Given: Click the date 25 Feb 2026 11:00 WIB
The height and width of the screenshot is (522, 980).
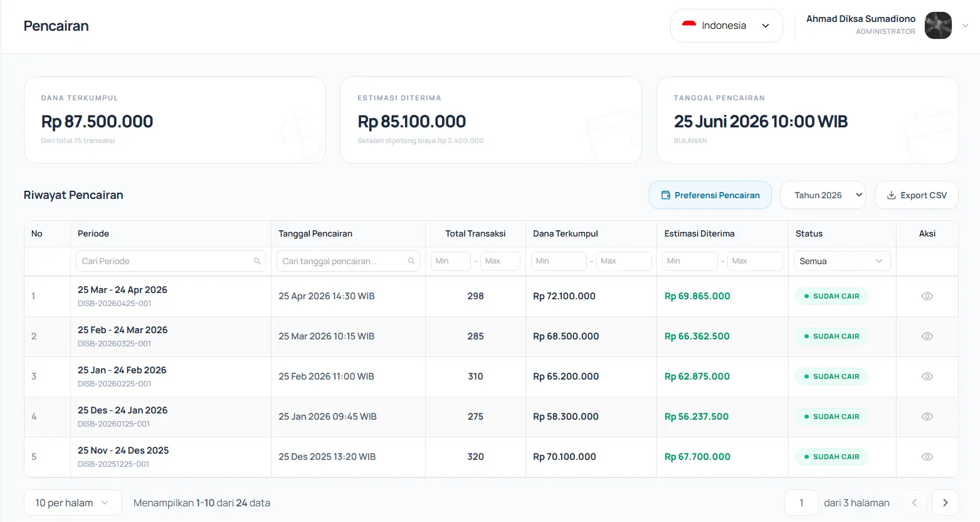Looking at the screenshot, I should click(326, 376).
